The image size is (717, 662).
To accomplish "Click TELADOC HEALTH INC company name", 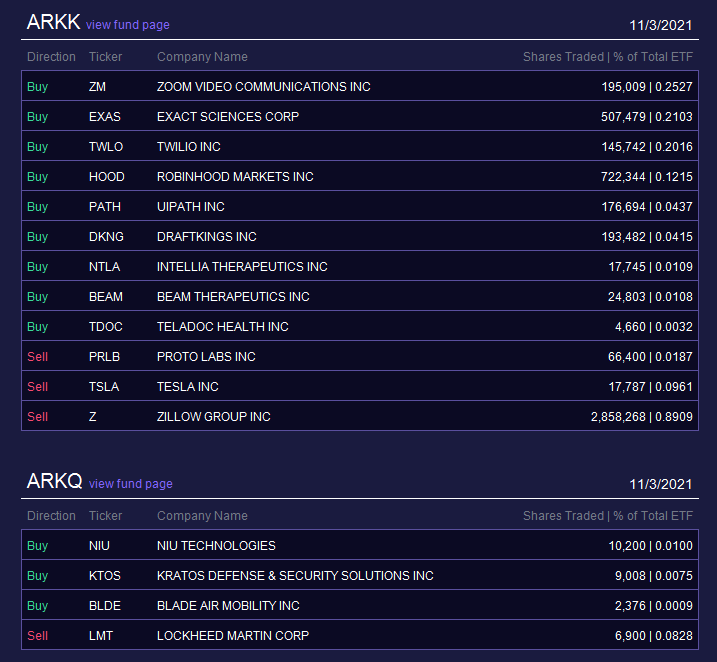I will click(x=223, y=327).
